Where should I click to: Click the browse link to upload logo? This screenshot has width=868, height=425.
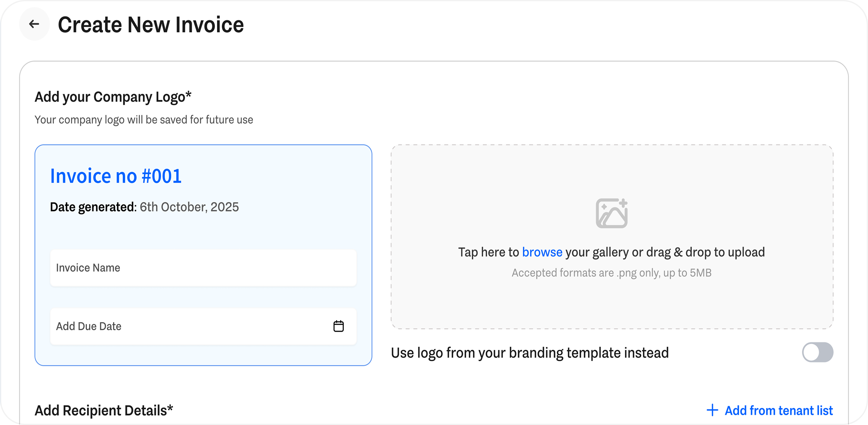(x=542, y=252)
